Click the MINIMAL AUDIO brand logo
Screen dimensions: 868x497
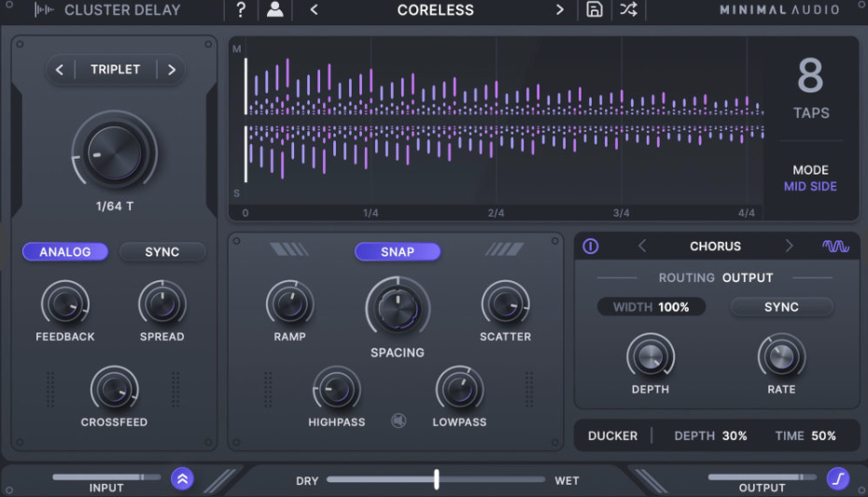click(779, 10)
